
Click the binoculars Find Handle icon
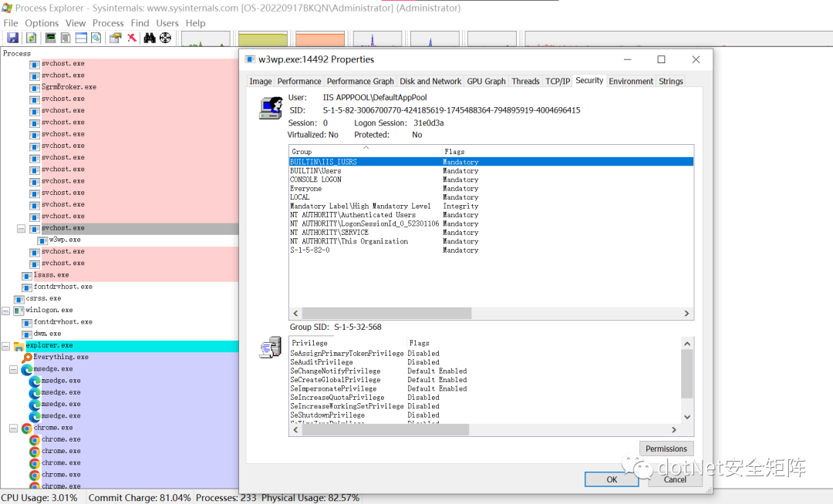coord(150,38)
